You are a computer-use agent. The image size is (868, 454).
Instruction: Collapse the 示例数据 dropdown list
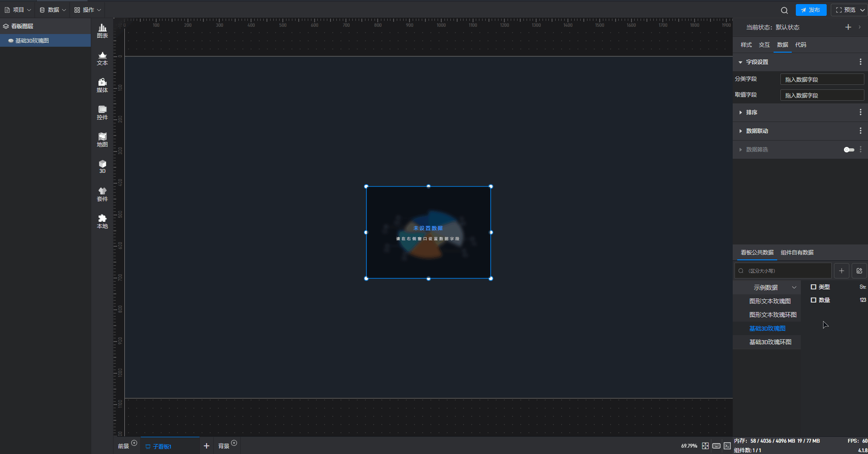(794, 288)
